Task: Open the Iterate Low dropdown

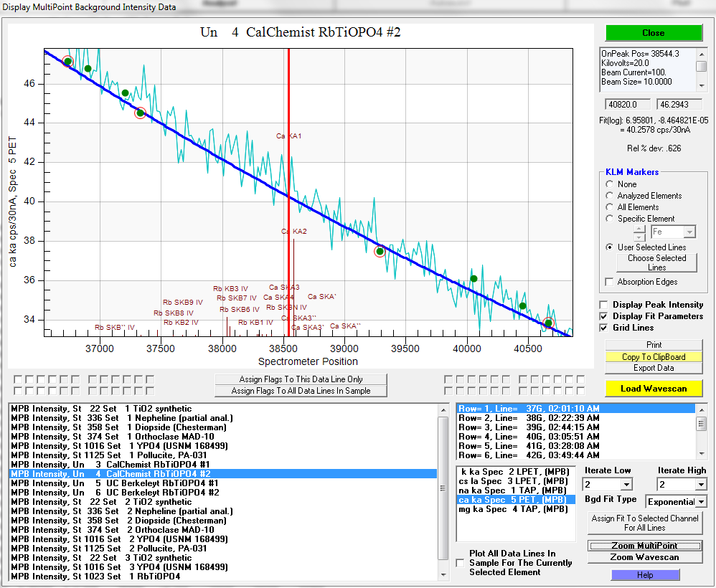Action: point(626,485)
